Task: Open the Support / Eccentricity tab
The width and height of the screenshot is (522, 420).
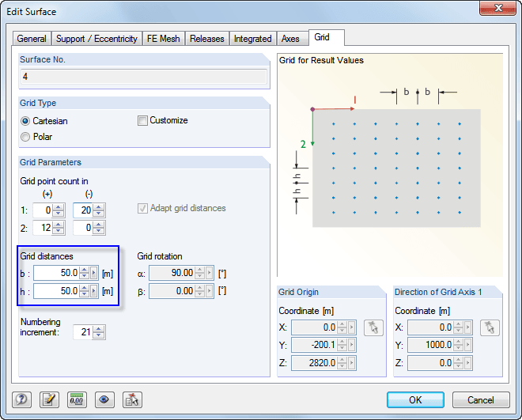Action: click(x=96, y=39)
